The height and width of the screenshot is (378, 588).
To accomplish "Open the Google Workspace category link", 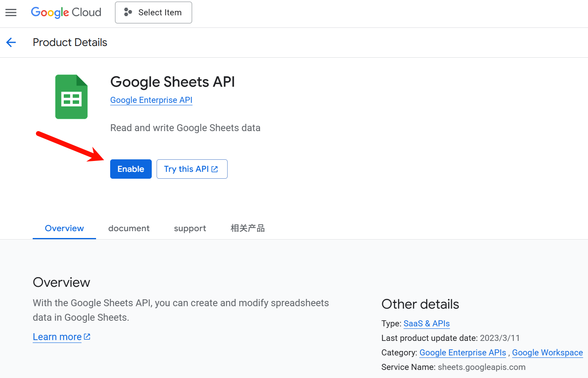I will (548, 353).
